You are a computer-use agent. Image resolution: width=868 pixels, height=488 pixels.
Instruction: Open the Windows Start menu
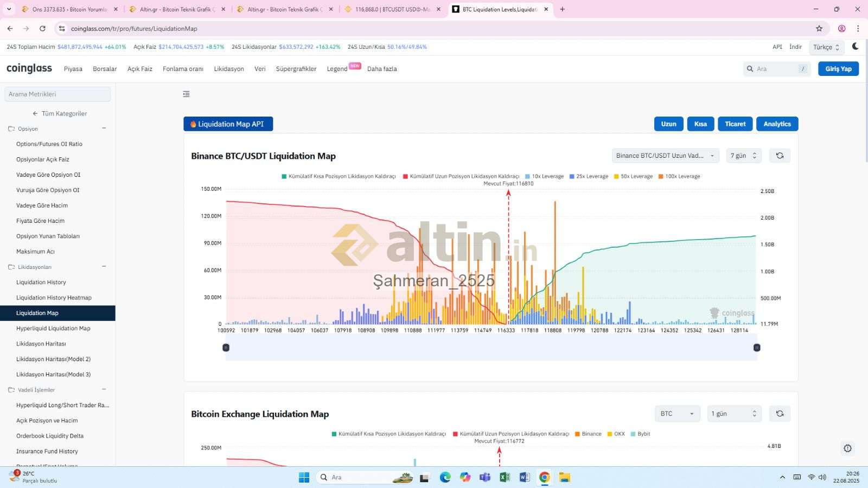(304, 477)
